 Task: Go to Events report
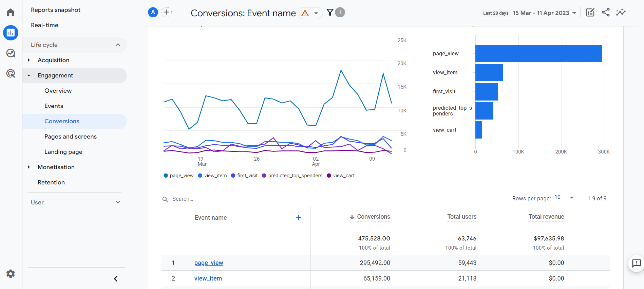(x=54, y=106)
